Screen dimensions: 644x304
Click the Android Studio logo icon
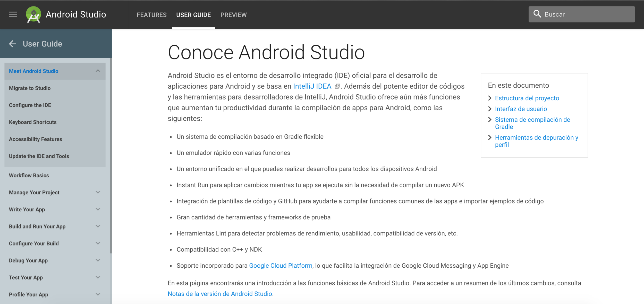pyautogui.click(x=33, y=15)
